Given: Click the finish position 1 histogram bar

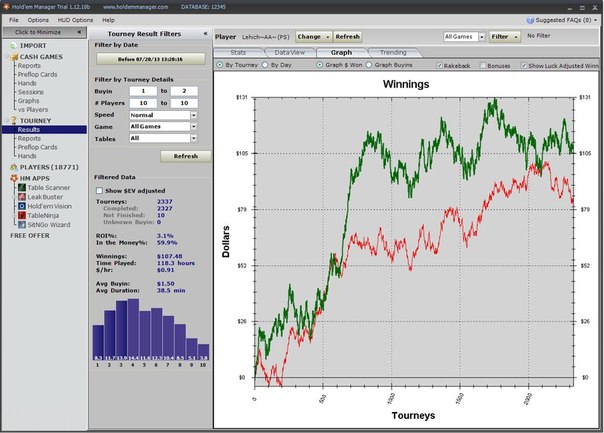Looking at the screenshot, I should [x=98, y=343].
